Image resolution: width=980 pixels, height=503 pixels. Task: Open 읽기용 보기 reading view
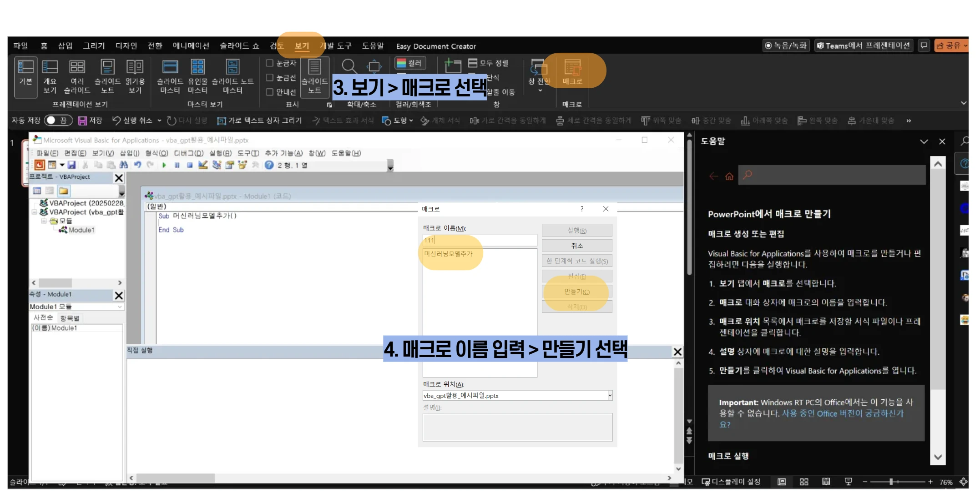(135, 76)
